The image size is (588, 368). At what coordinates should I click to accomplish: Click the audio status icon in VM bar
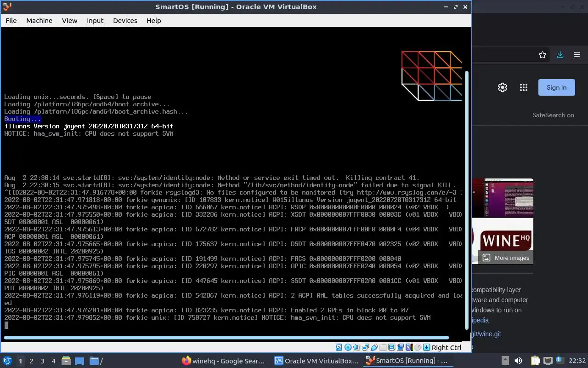click(356, 347)
